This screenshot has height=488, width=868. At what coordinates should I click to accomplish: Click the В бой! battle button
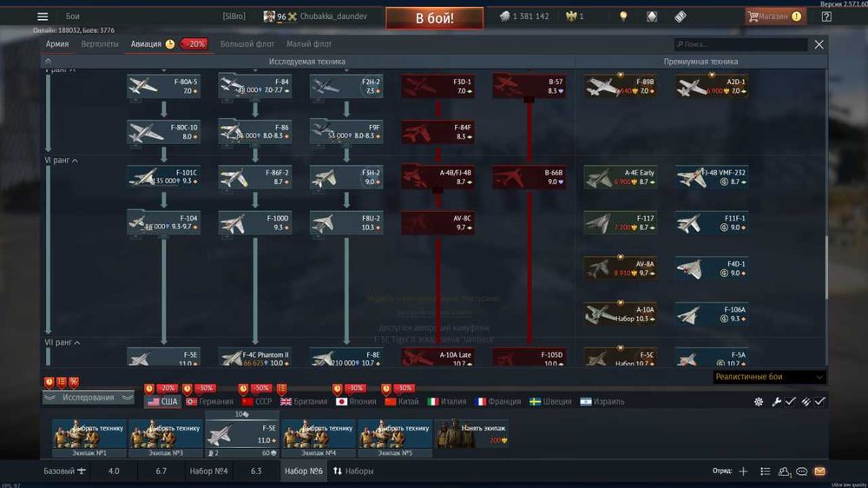[435, 17]
